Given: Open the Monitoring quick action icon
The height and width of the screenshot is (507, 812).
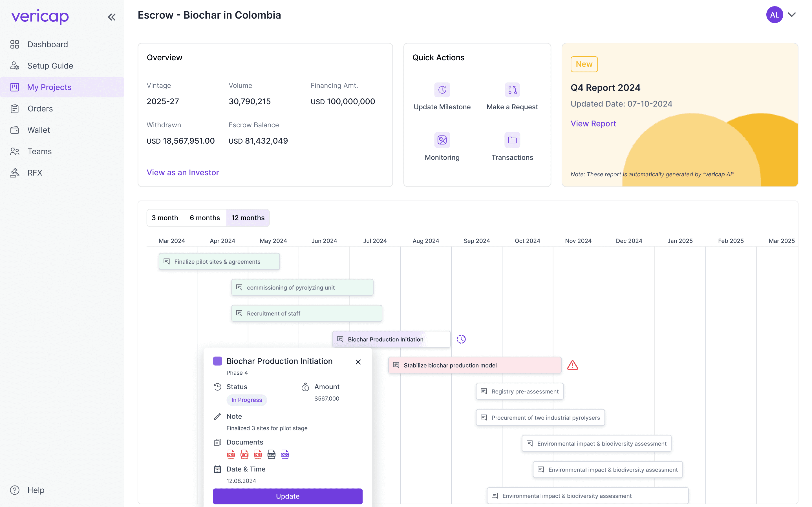Looking at the screenshot, I should coord(442,140).
